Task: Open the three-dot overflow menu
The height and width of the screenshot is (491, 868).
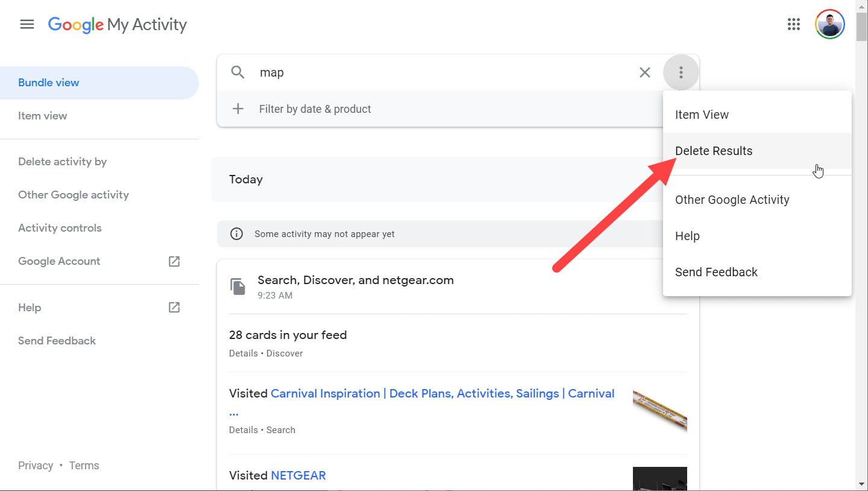Action: [x=681, y=72]
